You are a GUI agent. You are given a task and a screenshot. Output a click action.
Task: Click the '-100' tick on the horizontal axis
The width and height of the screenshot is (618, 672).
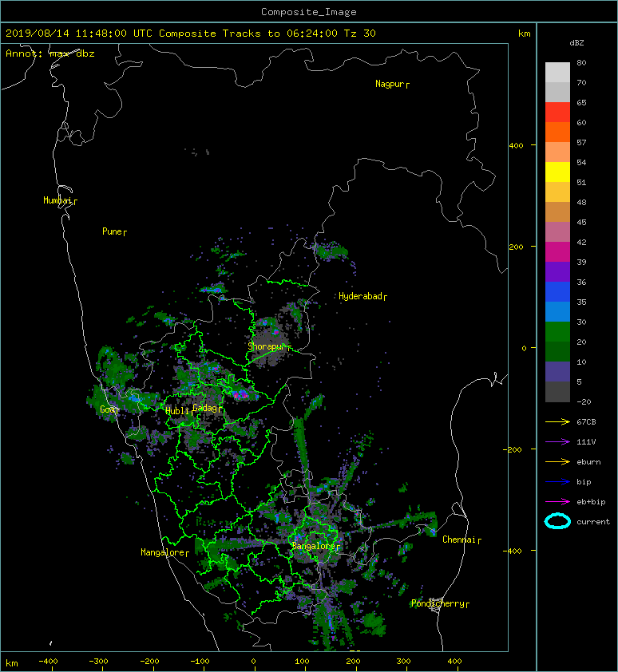[x=200, y=662]
